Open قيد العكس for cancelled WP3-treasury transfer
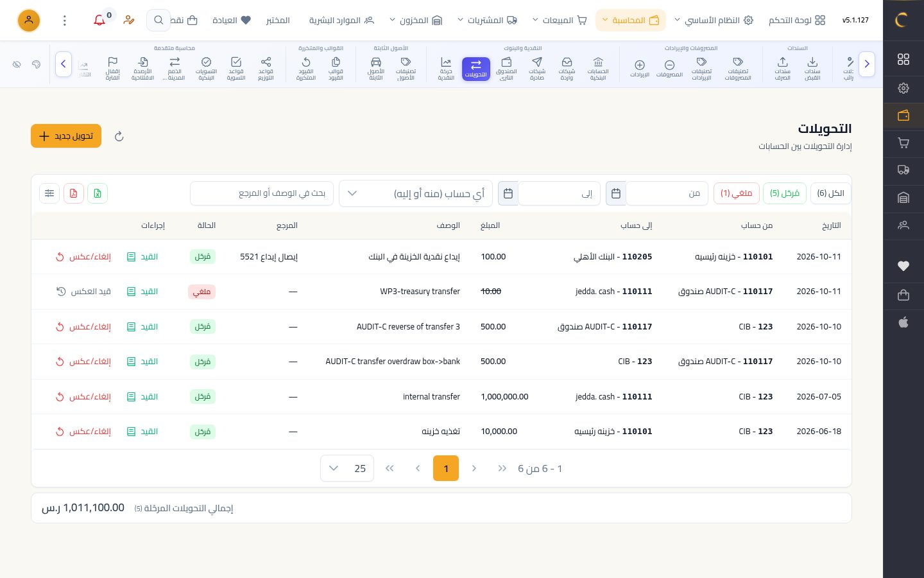This screenshot has width=924, height=578. (83, 292)
